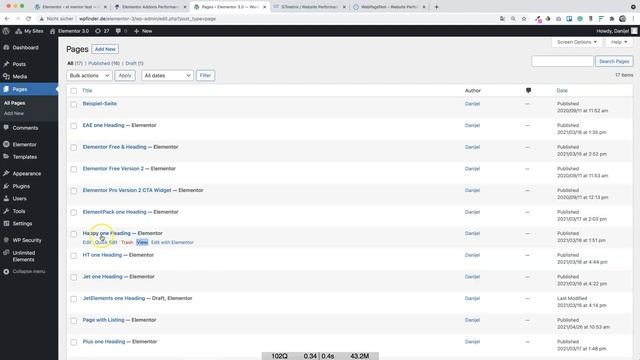This screenshot has height=360, width=640.
Task: Click author Danijel in Jet one Heading row
Action: [x=472, y=277]
